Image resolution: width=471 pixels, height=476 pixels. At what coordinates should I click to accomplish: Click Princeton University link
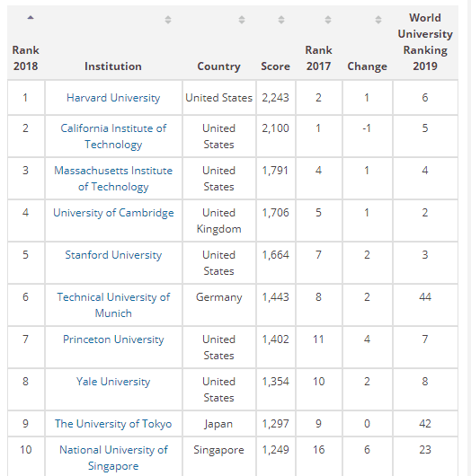(x=113, y=339)
